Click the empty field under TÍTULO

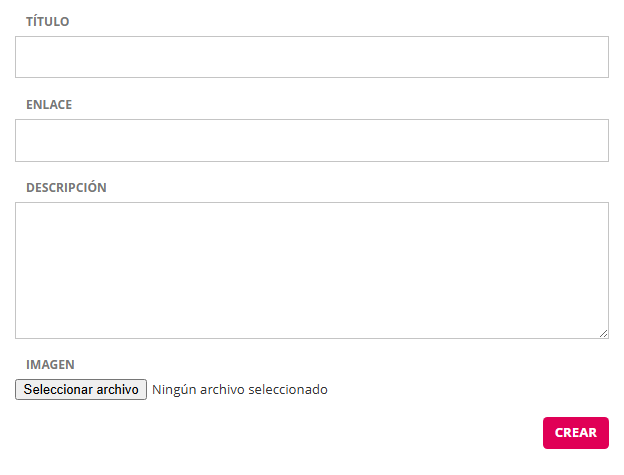(x=311, y=57)
